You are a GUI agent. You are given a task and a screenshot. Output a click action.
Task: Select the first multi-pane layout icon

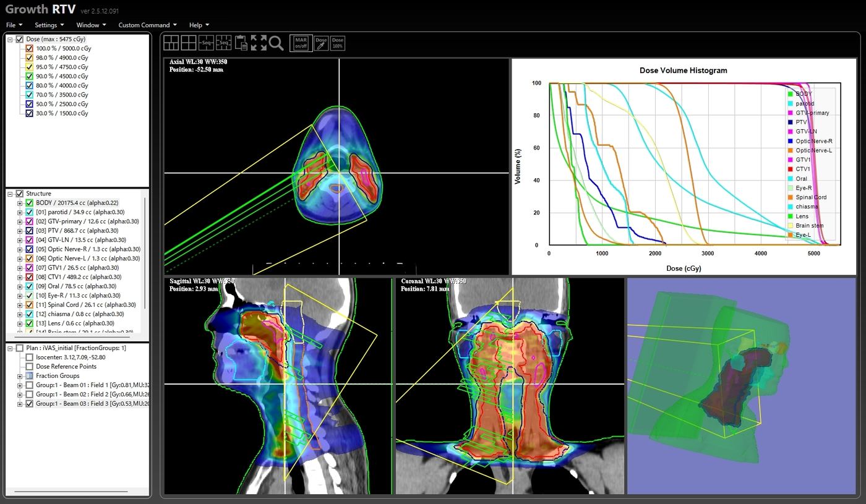pyautogui.click(x=171, y=43)
